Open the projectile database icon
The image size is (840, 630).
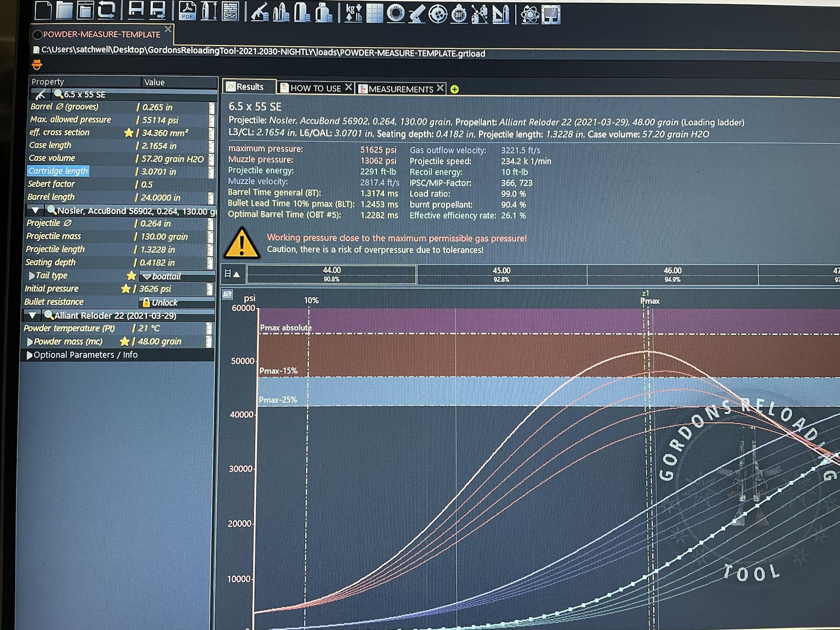302,12
